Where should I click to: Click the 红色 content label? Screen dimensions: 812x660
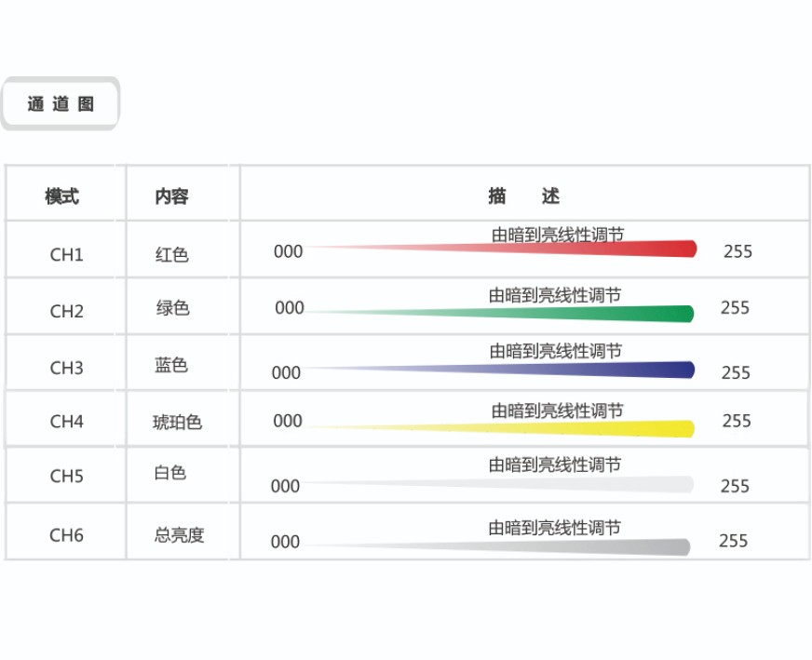[172, 254]
